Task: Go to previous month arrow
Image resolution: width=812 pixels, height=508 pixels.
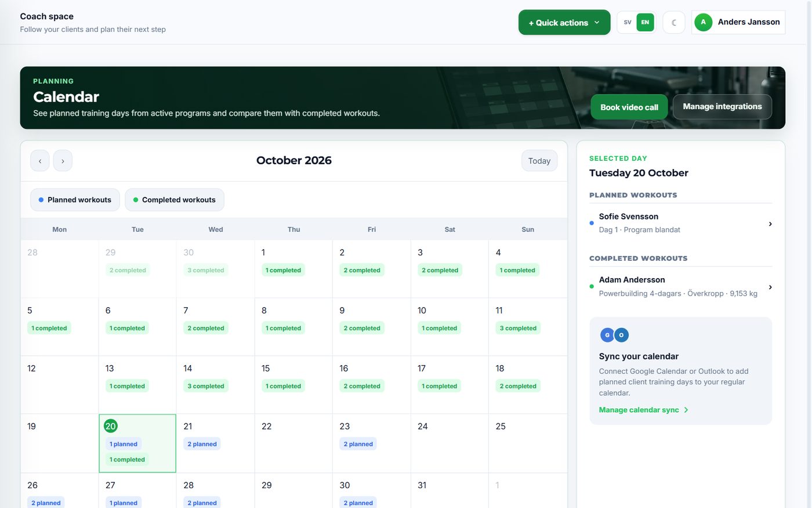Action: 39,161
